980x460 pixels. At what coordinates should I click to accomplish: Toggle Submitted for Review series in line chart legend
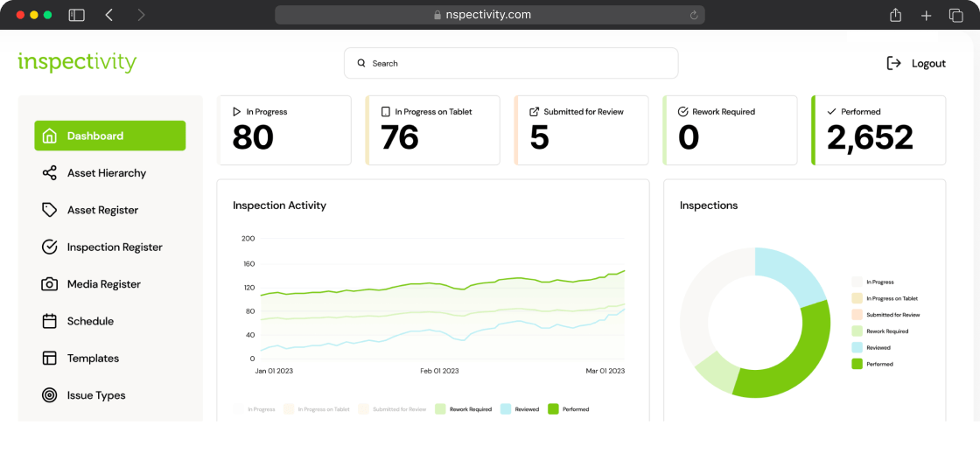coord(392,409)
